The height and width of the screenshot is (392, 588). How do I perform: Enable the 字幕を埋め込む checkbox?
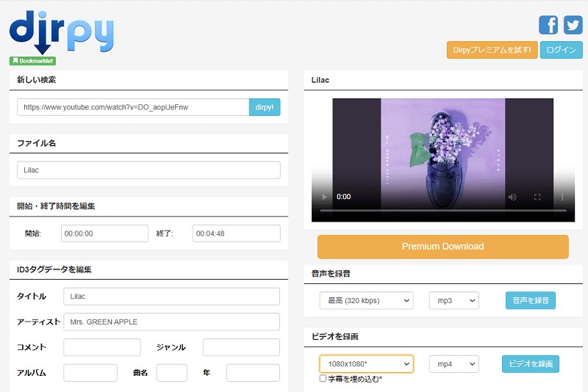[x=323, y=378]
